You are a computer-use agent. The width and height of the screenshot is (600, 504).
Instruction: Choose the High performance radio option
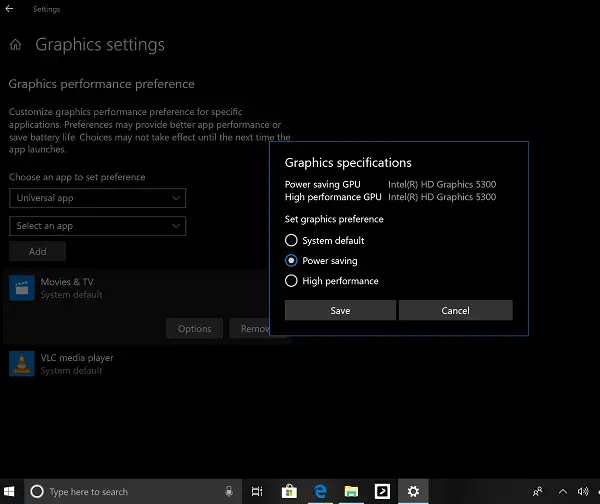[x=292, y=281]
